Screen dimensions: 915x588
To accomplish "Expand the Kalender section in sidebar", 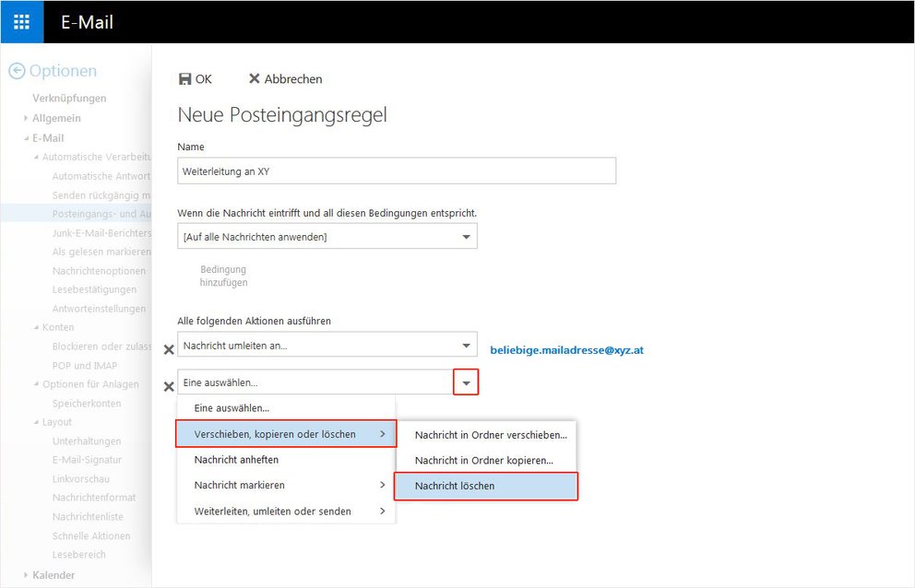I will tap(27, 575).
